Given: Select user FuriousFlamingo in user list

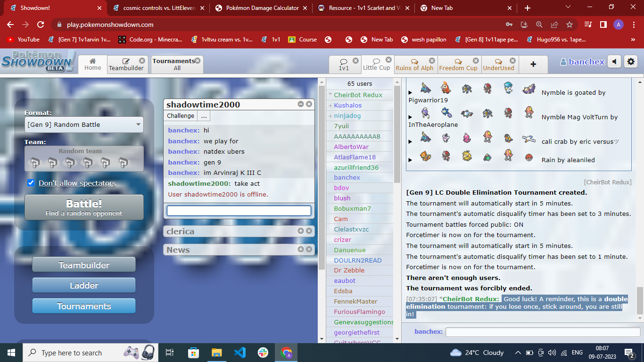Looking at the screenshot, I should (359, 312).
